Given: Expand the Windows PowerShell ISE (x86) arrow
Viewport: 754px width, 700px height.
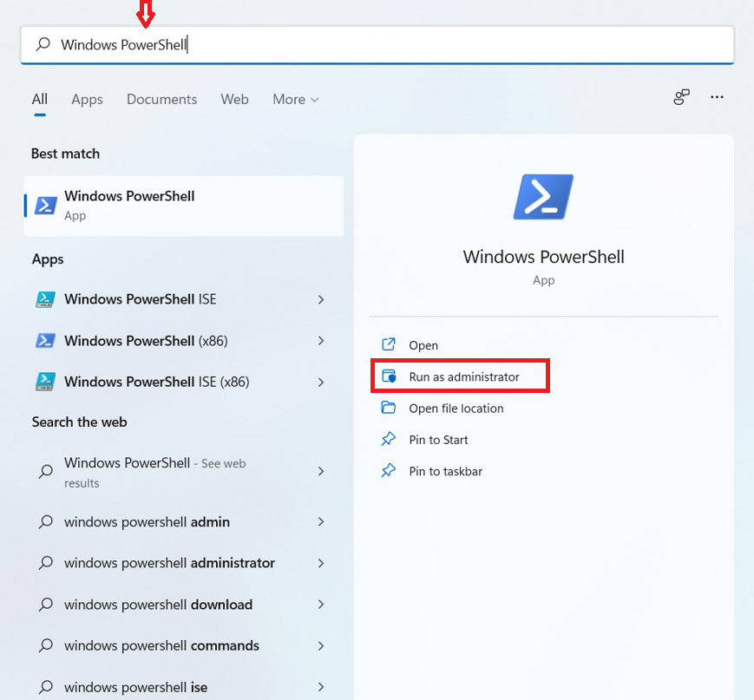Looking at the screenshot, I should pyautogui.click(x=321, y=383).
